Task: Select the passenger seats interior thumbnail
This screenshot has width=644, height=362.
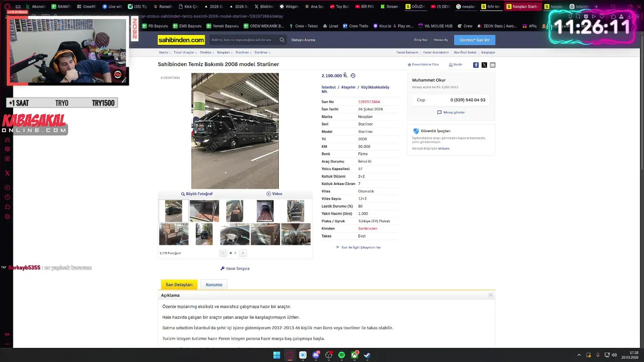Action: click(x=296, y=234)
